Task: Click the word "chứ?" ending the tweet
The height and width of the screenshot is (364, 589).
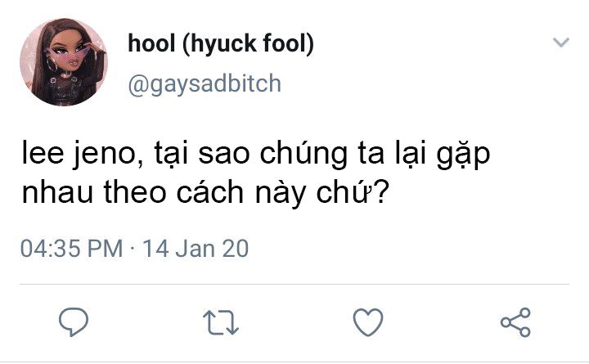Action: (353, 192)
